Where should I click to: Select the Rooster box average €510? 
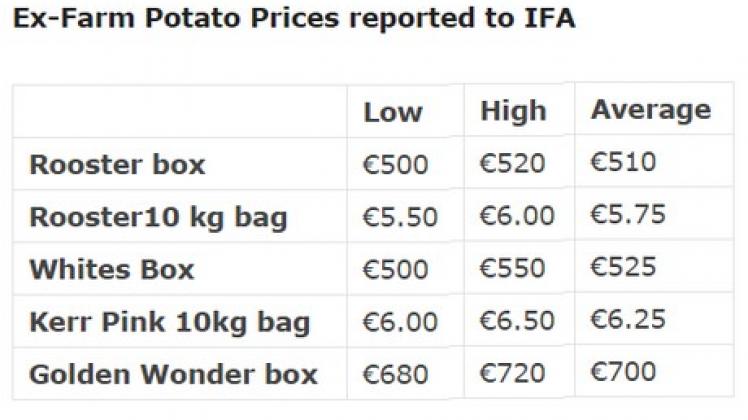[x=623, y=162]
